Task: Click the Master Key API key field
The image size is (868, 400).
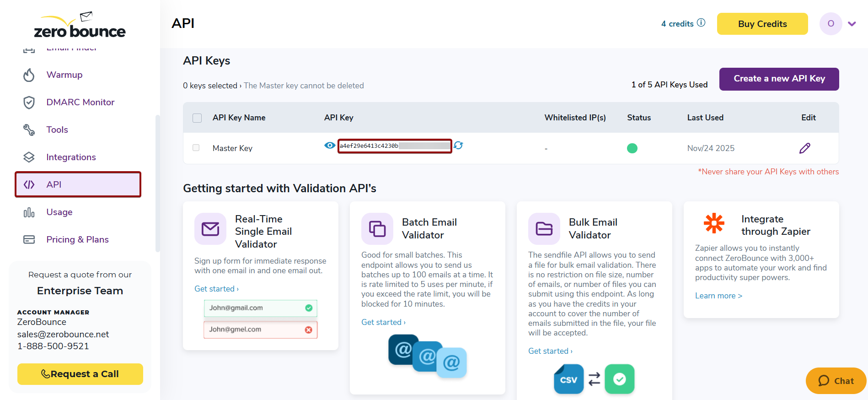Action: [x=395, y=146]
